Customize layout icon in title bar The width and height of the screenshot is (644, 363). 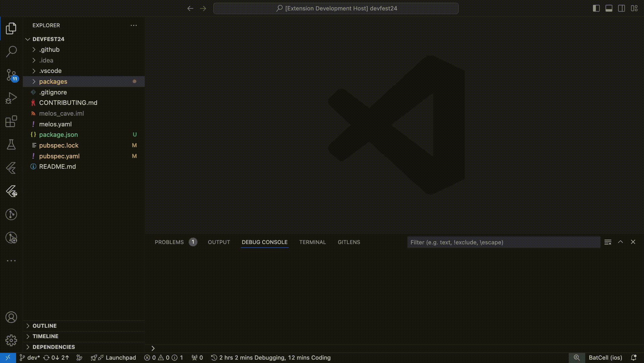click(x=634, y=8)
